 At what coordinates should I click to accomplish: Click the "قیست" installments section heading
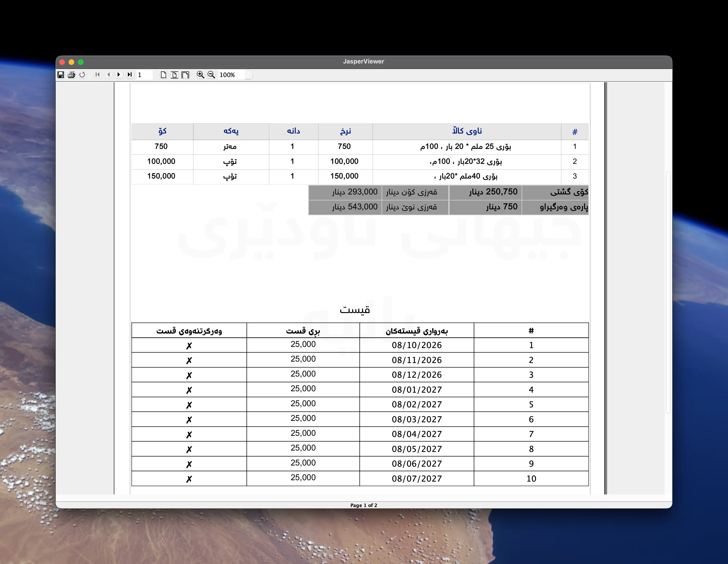[x=355, y=310]
